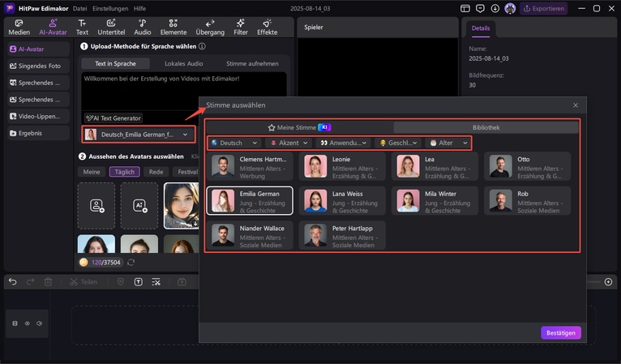Select the Stimme aufnehmen tab

[252, 63]
